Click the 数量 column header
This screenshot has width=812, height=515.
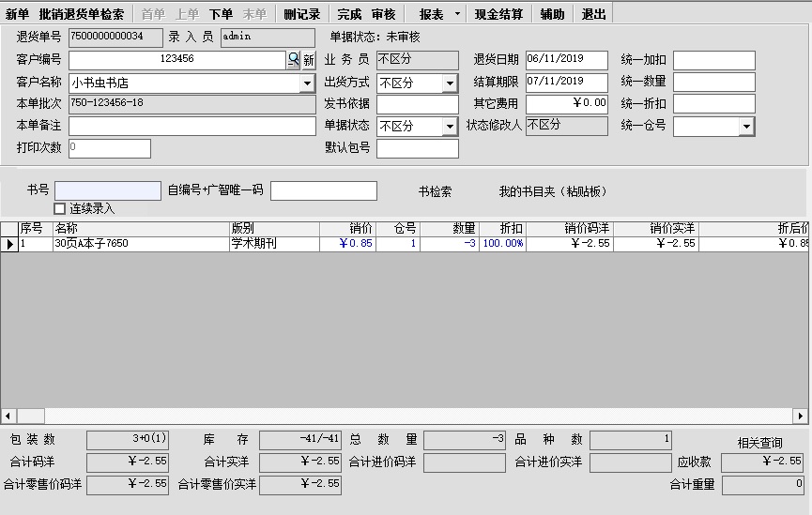[x=450, y=228]
